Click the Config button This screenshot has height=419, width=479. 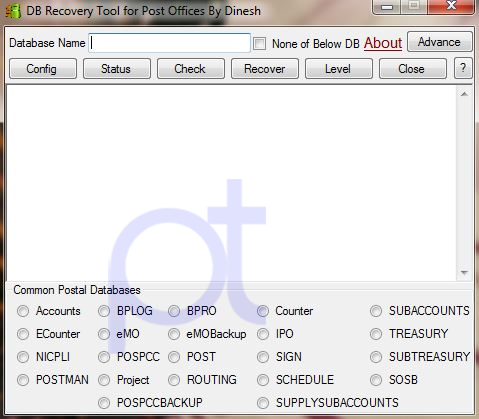point(43,69)
